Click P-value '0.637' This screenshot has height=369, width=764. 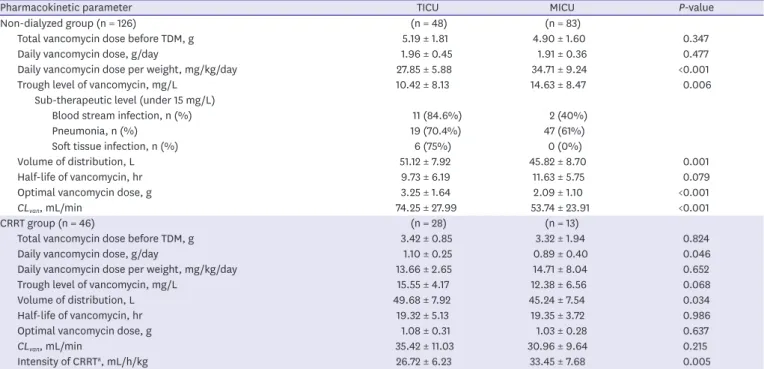click(x=696, y=330)
